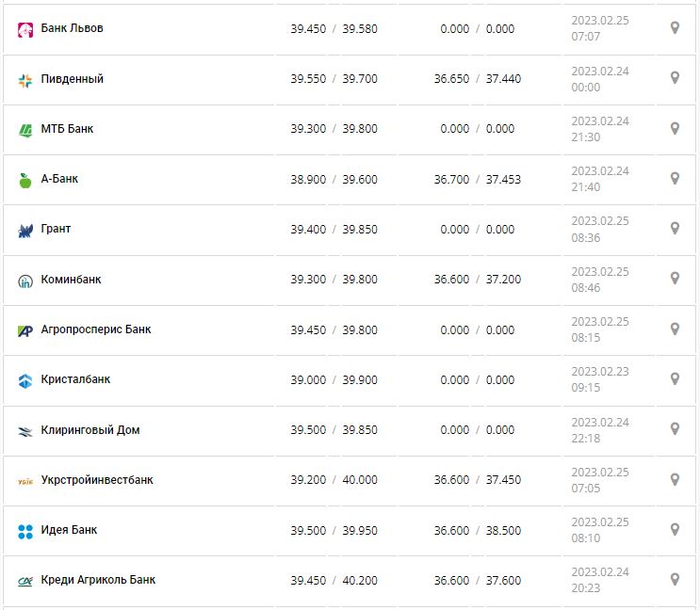Open the Укрстройинвестбанк link

tap(97, 480)
